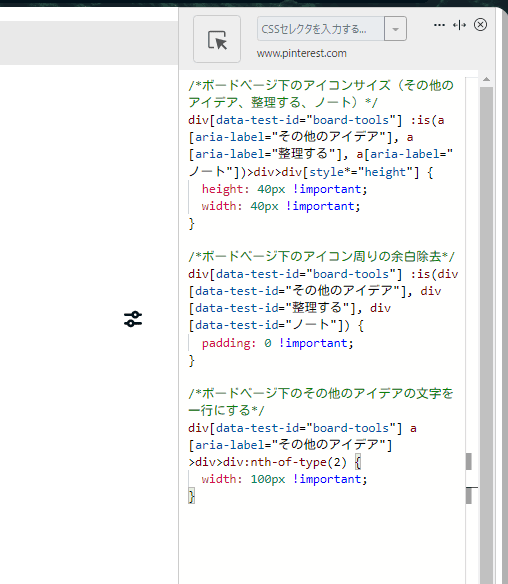Activate the element picker cursor button

click(x=217, y=39)
